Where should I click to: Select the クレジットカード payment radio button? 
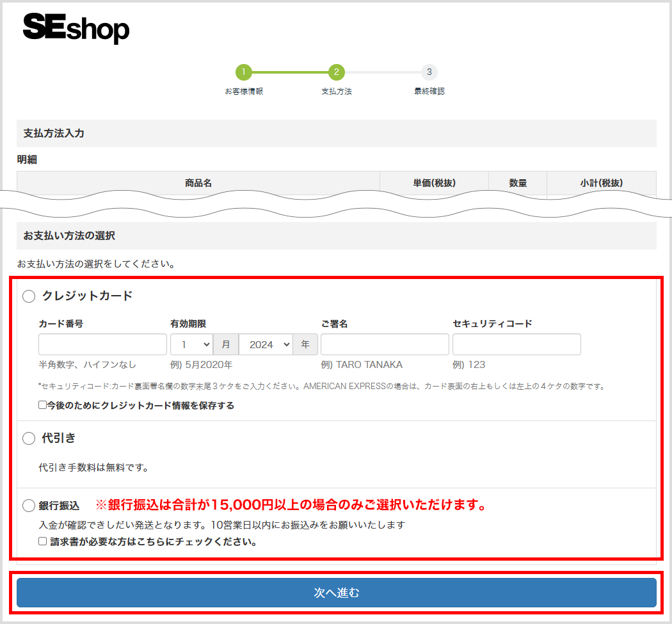pos(28,296)
